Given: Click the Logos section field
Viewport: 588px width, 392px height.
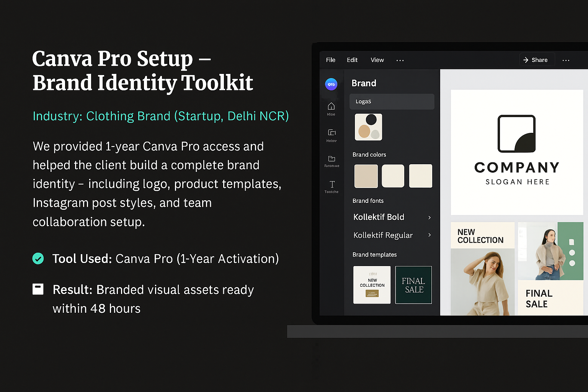Looking at the screenshot, I should 392,101.
